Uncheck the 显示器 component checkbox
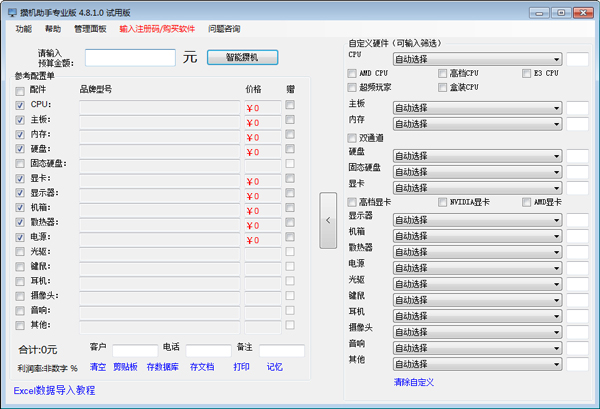This screenshot has height=409, width=600. pyautogui.click(x=20, y=193)
